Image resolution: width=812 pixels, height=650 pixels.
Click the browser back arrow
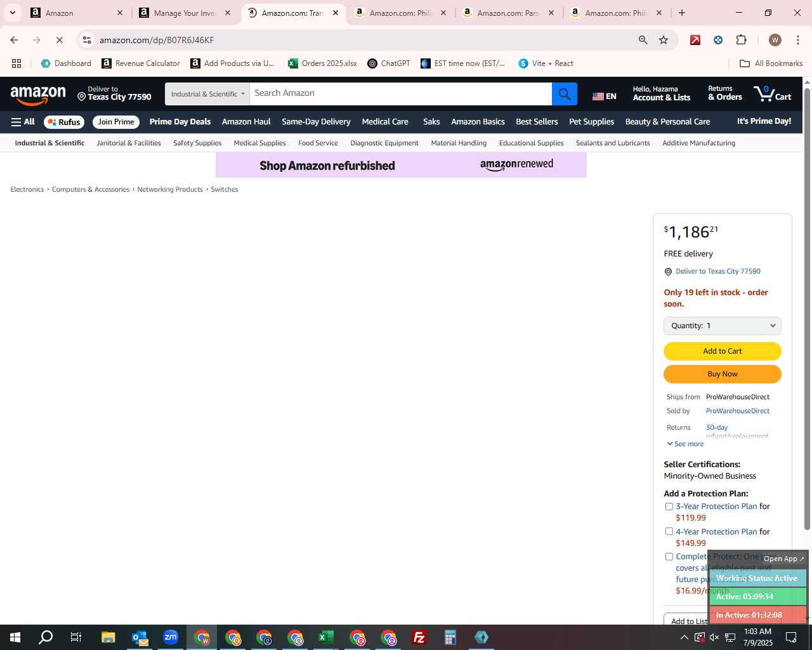pos(14,40)
